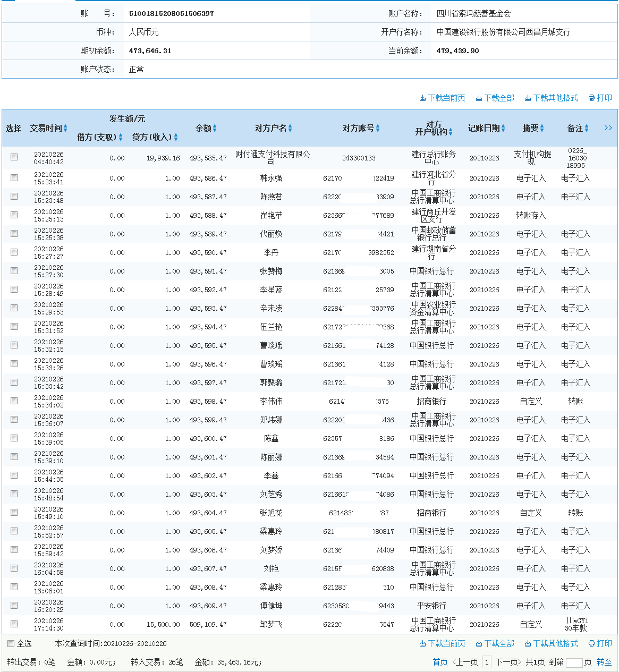This screenshot has width=619, height=672.
Task: Click the 摘要 column header
Action: 530,129
